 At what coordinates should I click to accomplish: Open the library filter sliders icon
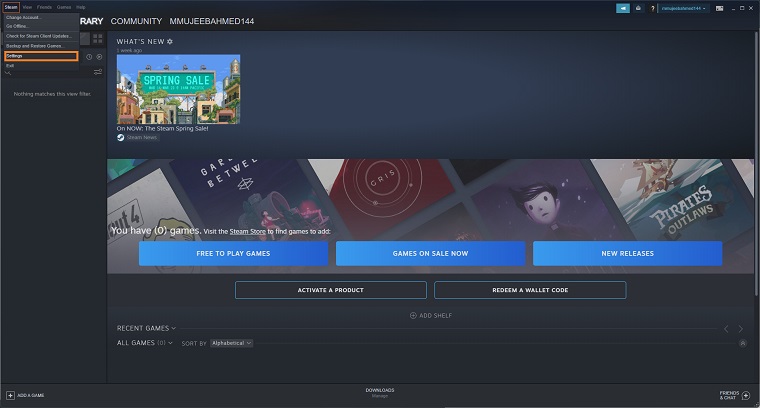point(97,72)
